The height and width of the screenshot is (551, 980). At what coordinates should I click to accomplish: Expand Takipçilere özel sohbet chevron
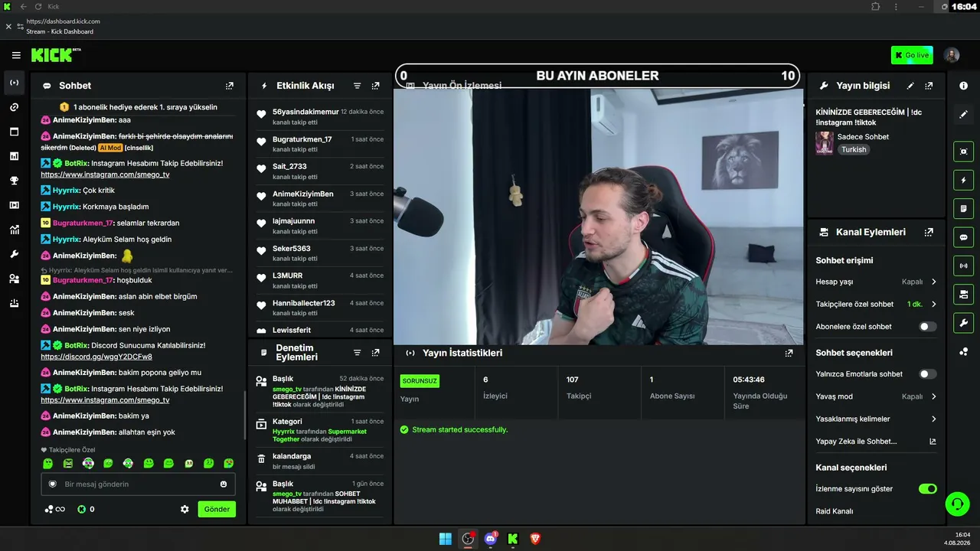pyautogui.click(x=933, y=304)
